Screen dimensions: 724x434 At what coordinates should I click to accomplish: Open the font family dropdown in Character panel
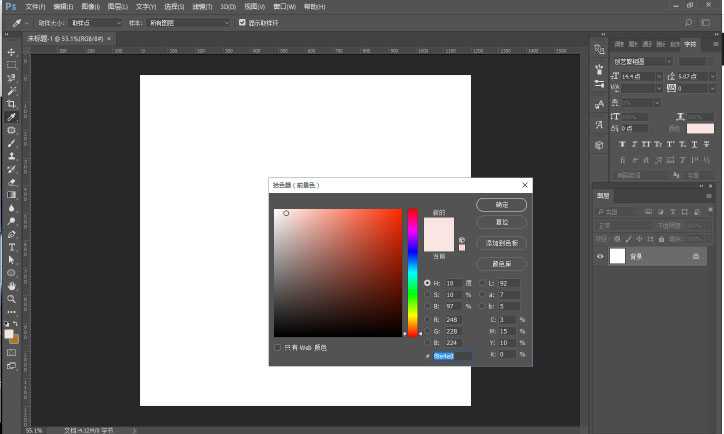(647, 61)
